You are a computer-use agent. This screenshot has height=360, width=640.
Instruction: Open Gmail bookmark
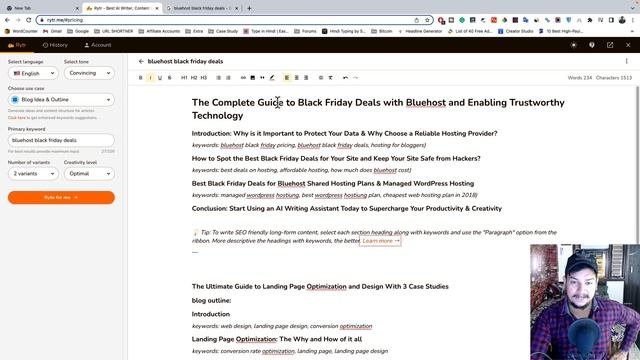coord(52,31)
